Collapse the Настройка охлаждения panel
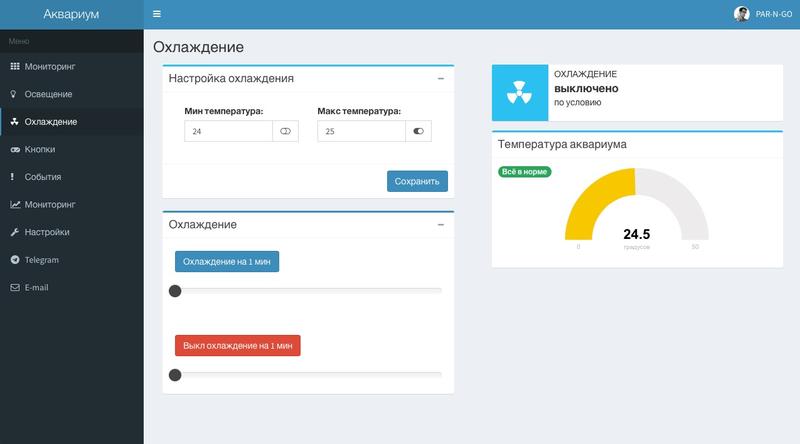Viewport: 800px width, 444px height. 441,78
